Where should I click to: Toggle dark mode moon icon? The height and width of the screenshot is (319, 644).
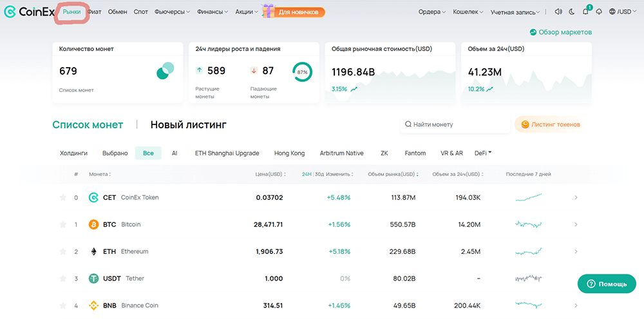pyautogui.click(x=571, y=12)
